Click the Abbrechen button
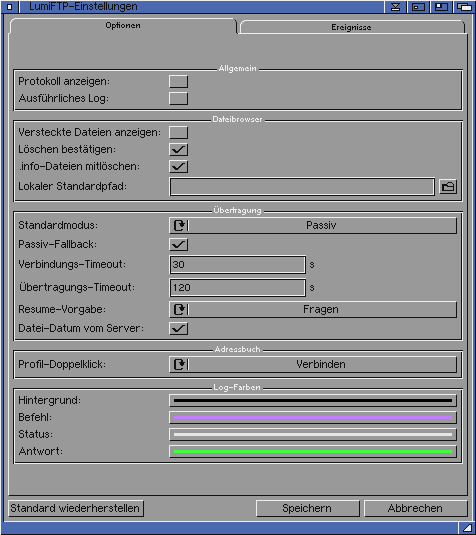 (x=416, y=508)
